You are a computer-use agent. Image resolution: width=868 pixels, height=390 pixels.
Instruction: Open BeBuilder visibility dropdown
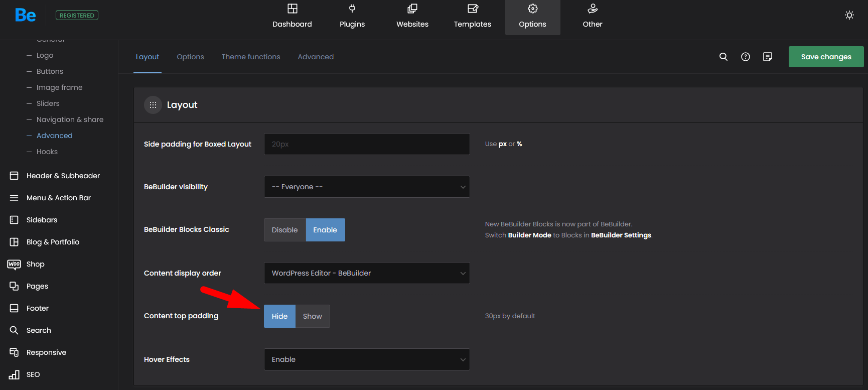367,187
